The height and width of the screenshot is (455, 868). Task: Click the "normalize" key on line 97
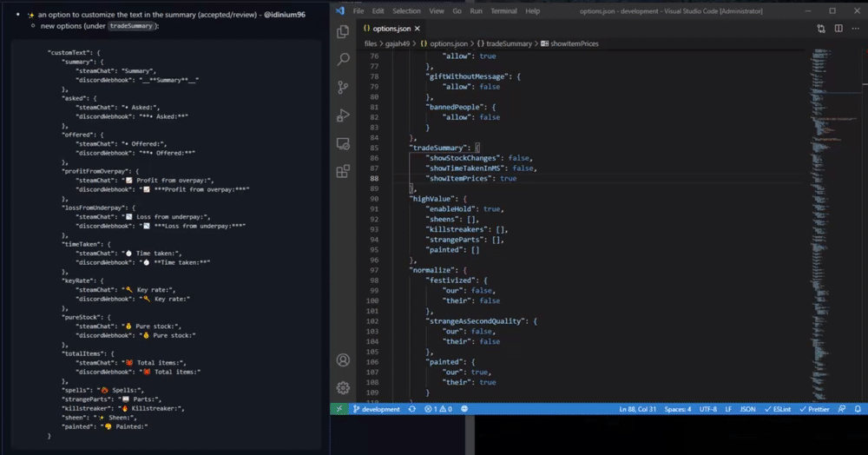point(431,270)
